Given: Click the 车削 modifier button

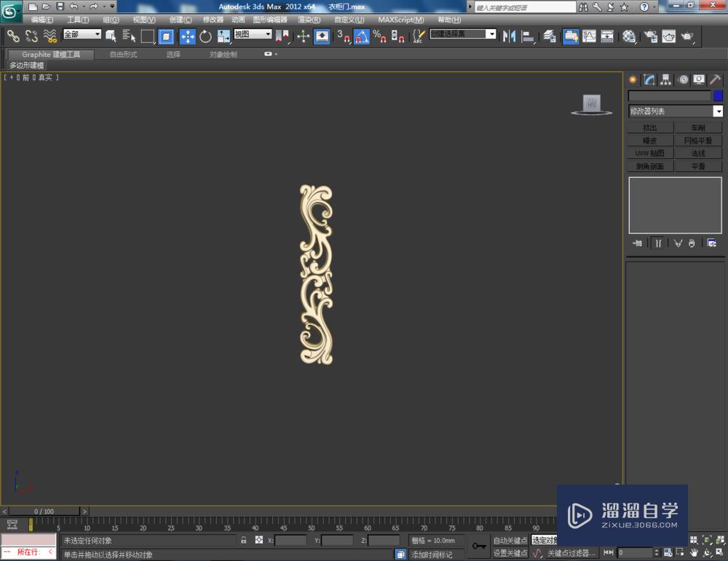Looking at the screenshot, I should (698, 127).
